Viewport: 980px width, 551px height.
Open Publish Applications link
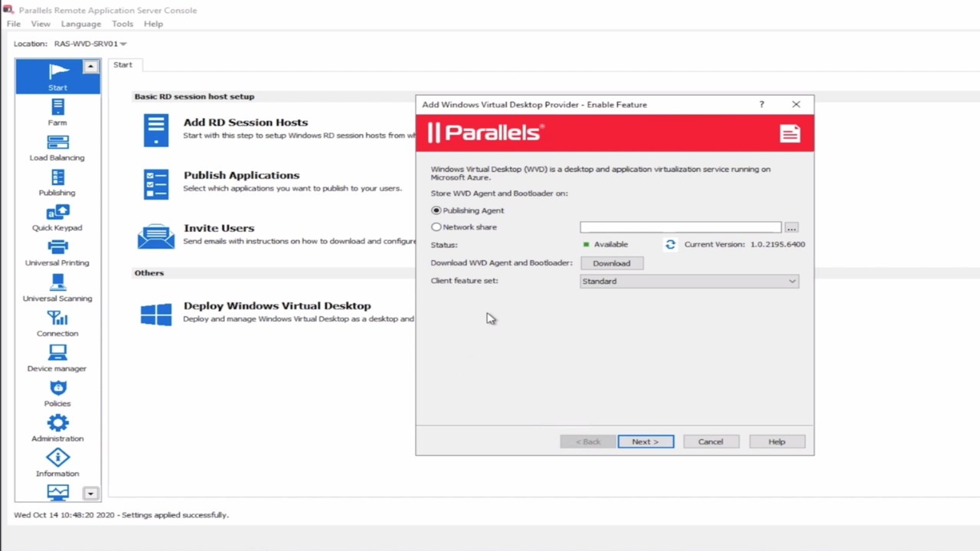click(x=241, y=175)
